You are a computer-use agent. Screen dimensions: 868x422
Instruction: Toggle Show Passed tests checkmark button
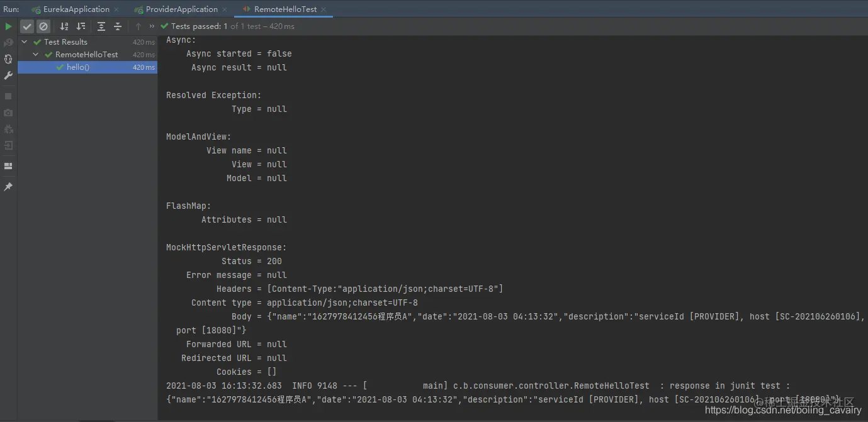27,26
